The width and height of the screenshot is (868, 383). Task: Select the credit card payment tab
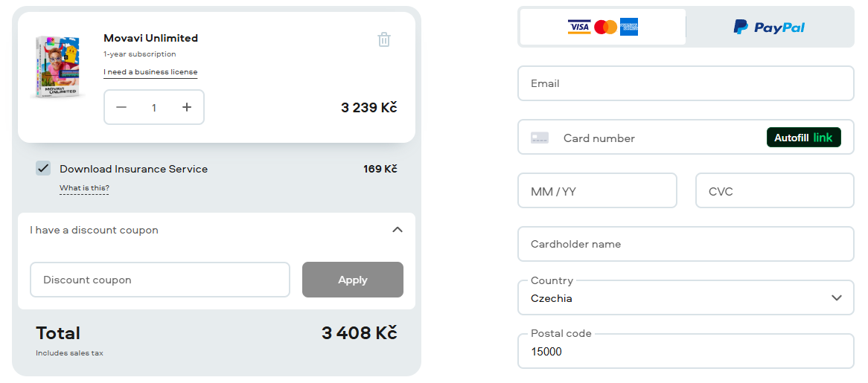[602, 28]
